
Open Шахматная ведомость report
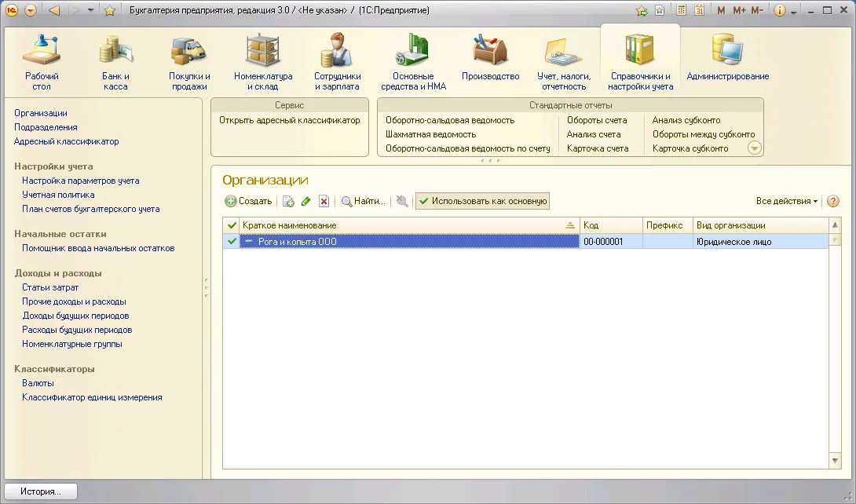(430, 134)
